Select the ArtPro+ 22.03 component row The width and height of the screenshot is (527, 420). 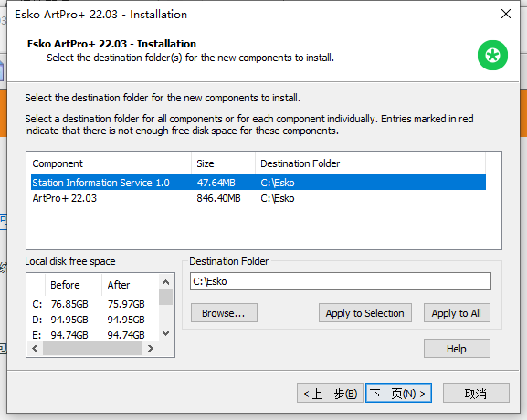[258, 198]
